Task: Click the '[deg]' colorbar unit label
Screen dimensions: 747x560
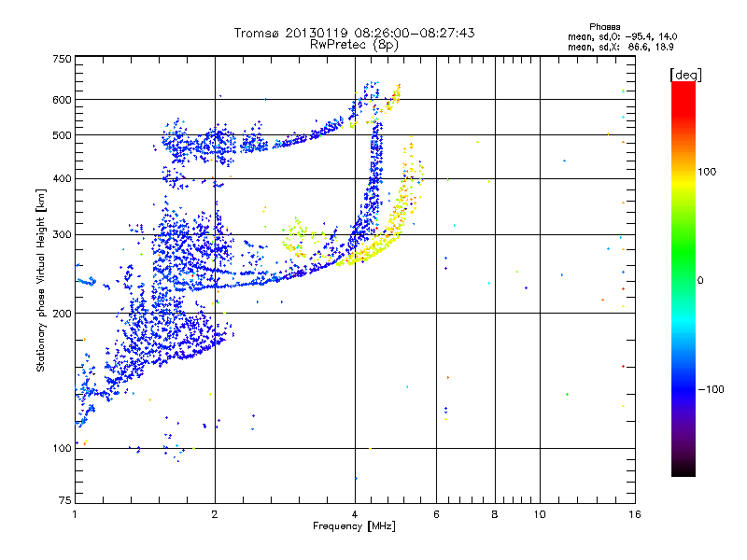Action: pyautogui.click(x=685, y=75)
